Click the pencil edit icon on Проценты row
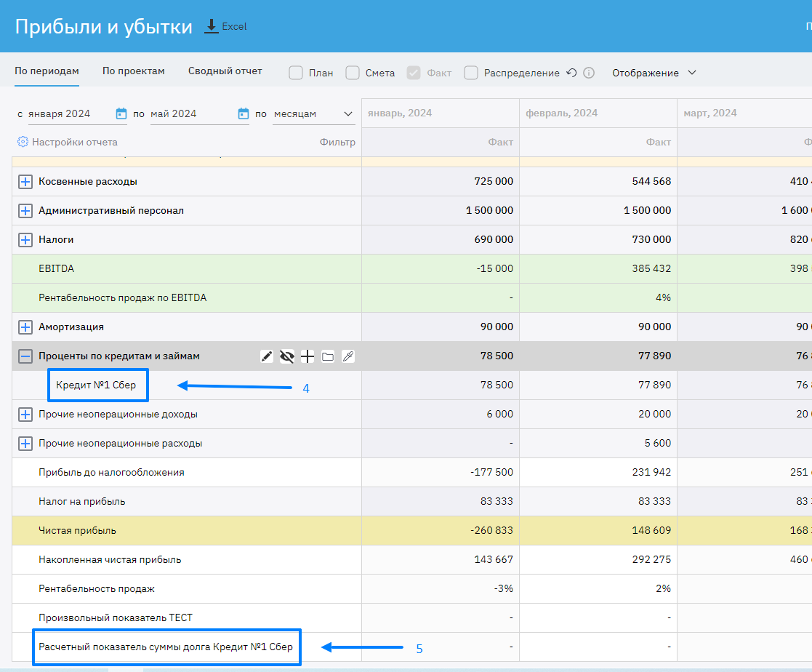This screenshot has width=812, height=672. pyautogui.click(x=267, y=356)
